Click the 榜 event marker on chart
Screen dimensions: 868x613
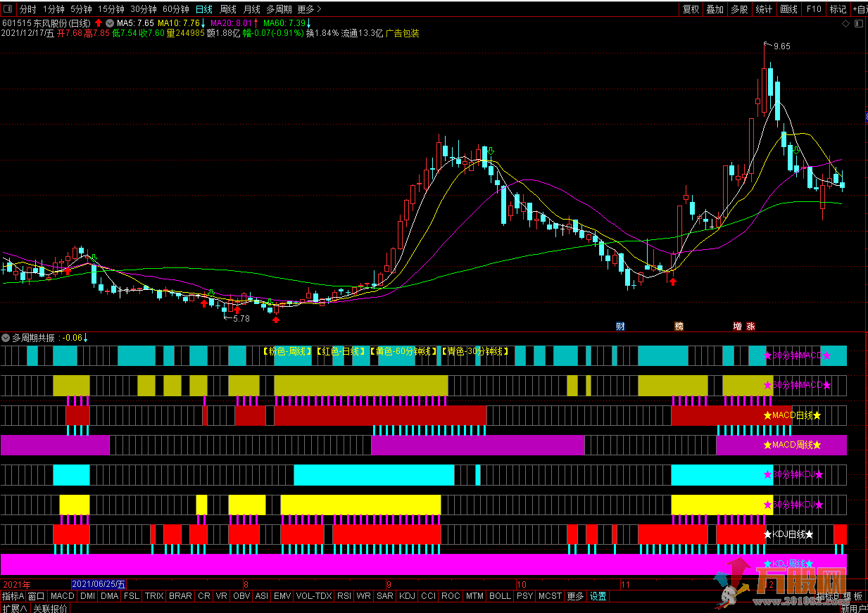point(679,326)
